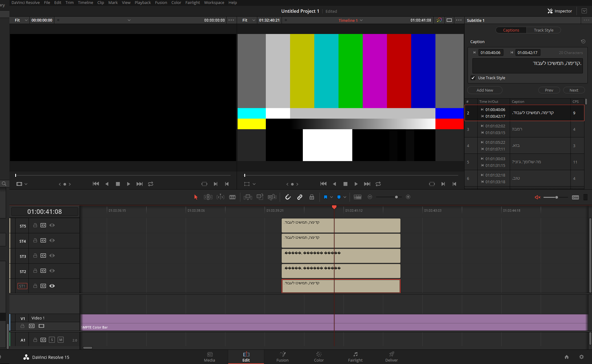Screen dimensions: 592x364
Task: Uncheck Use Track Style checkbox
Action: (473, 78)
